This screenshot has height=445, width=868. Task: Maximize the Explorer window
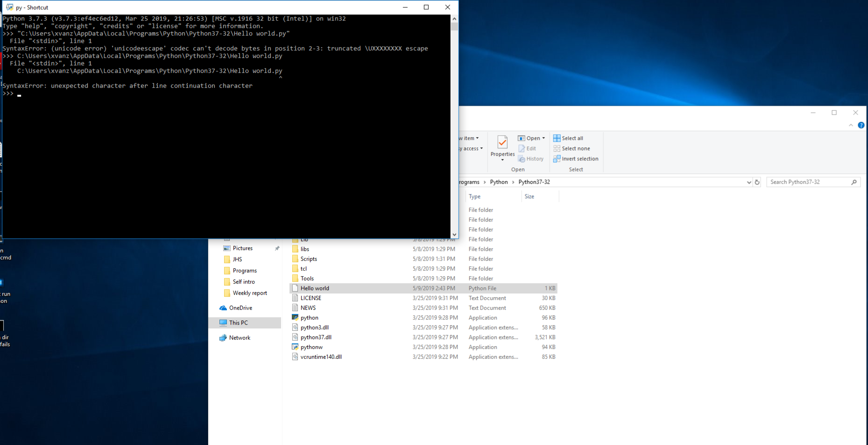[x=834, y=112]
